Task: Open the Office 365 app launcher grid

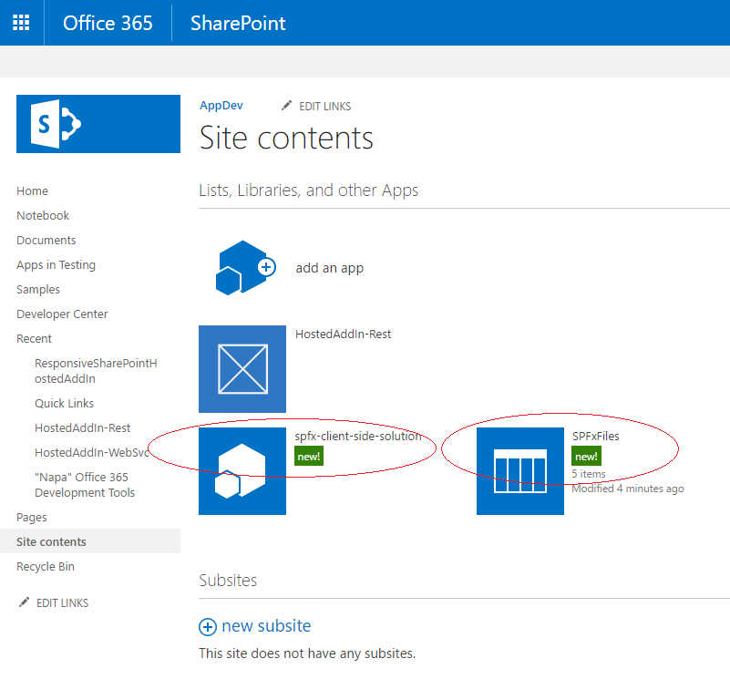Action: tap(21, 23)
